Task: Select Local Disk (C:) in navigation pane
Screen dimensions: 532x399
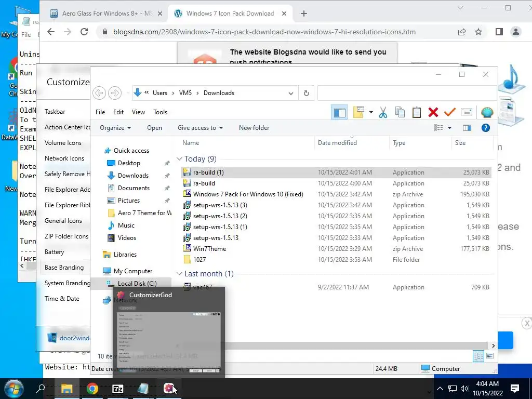Action: tap(137, 284)
